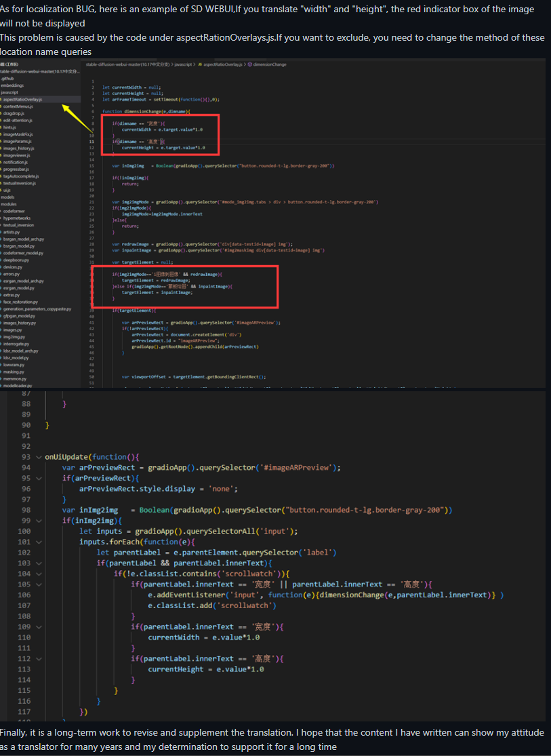Expand the textual_inversion folder
The image size is (551, 756).
click(x=18, y=225)
